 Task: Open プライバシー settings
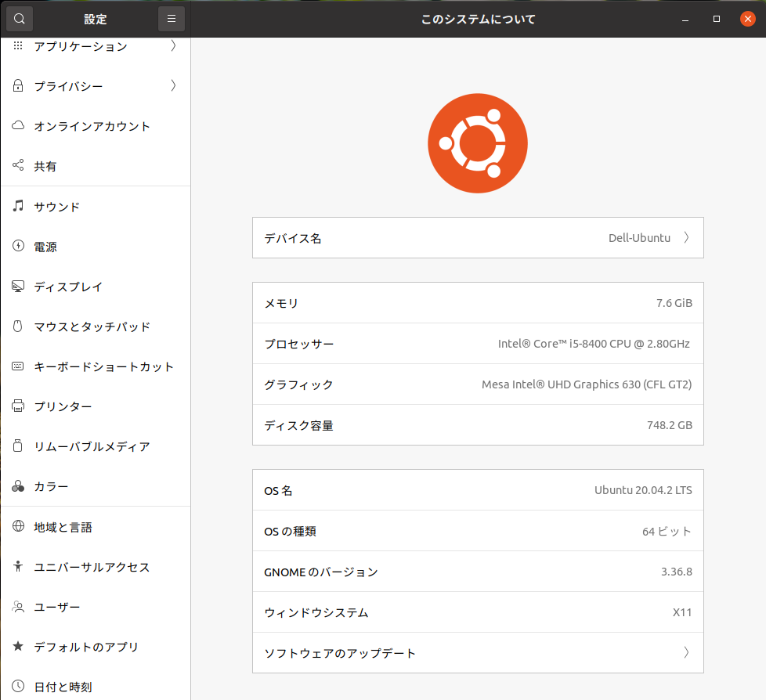click(x=96, y=86)
